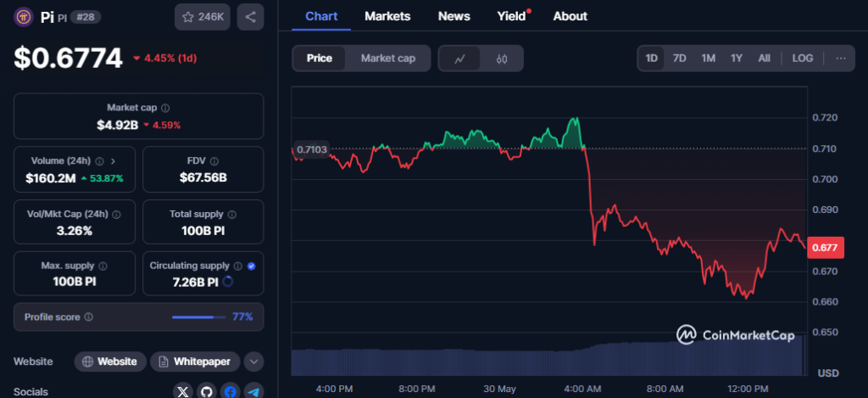
Task: Click the Pi coin logo icon
Action: click(24, 17)
